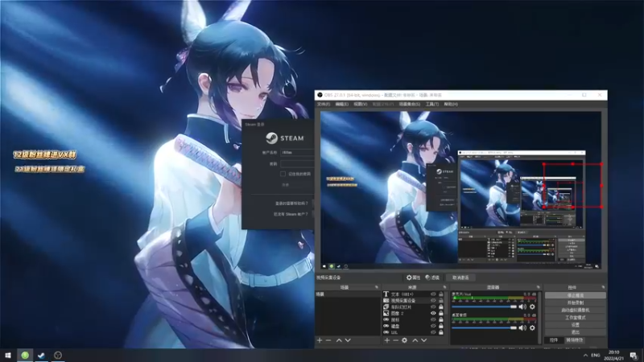Open the Windows Start menu

pos(8,356)
